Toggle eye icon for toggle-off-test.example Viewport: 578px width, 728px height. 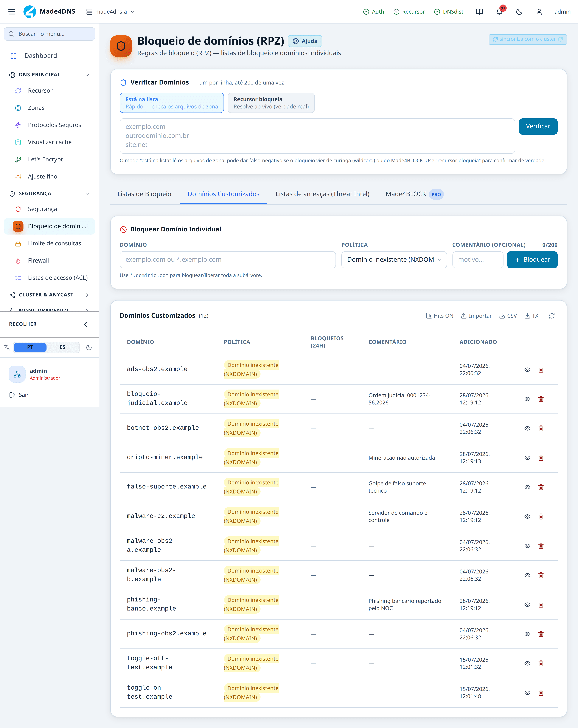[527, 663]
